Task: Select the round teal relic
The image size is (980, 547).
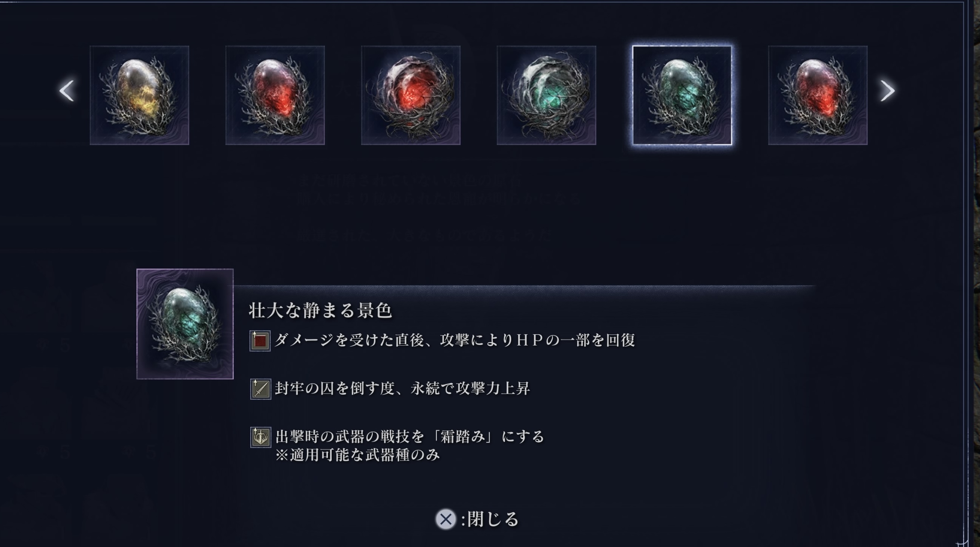Action: pyautogui.click(x=546, y=95)
